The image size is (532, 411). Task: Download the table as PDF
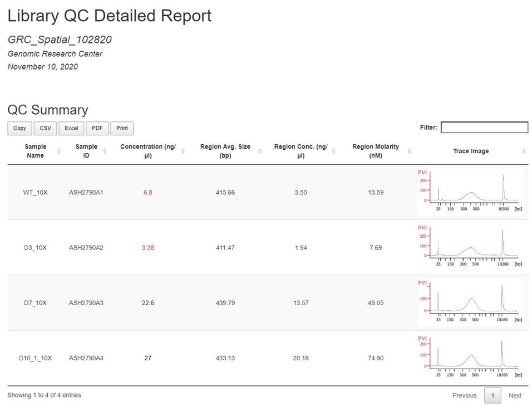click(97, 128)
